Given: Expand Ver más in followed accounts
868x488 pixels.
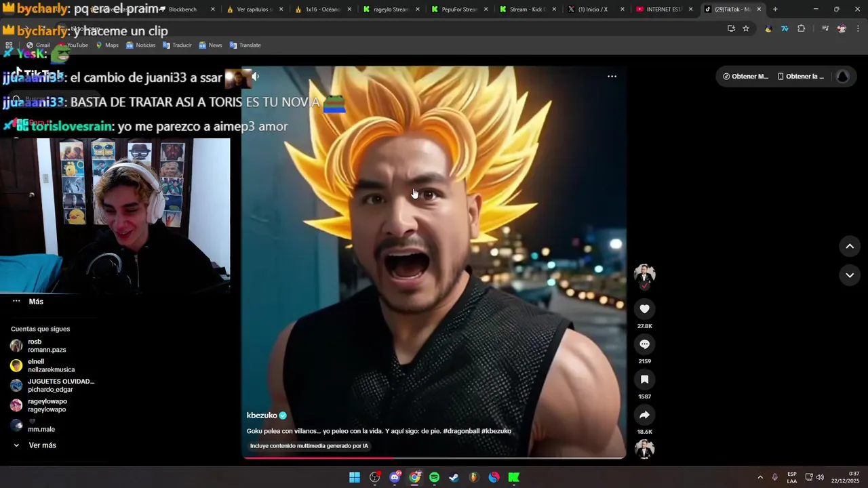Looking at the screenshot, I should (x=35, y=445).
